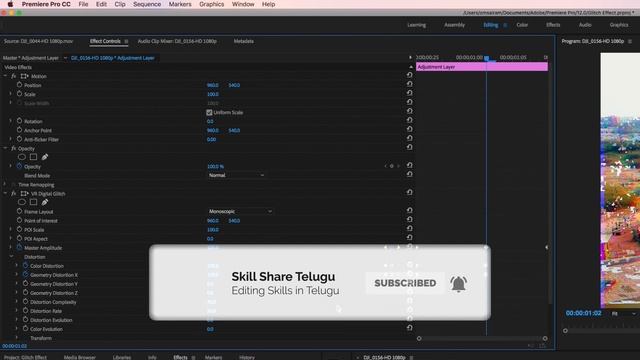Image resolution: width=640 pixels, height=360 pixels.
Task: Create ellipse mask under VR Digital Glitch
Action: point(22,202)
